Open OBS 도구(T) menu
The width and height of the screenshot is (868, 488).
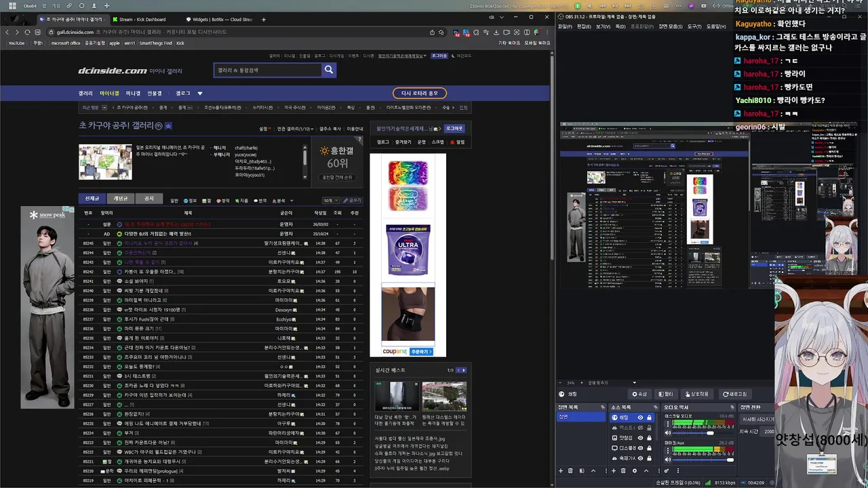click(x=694, y=26)
